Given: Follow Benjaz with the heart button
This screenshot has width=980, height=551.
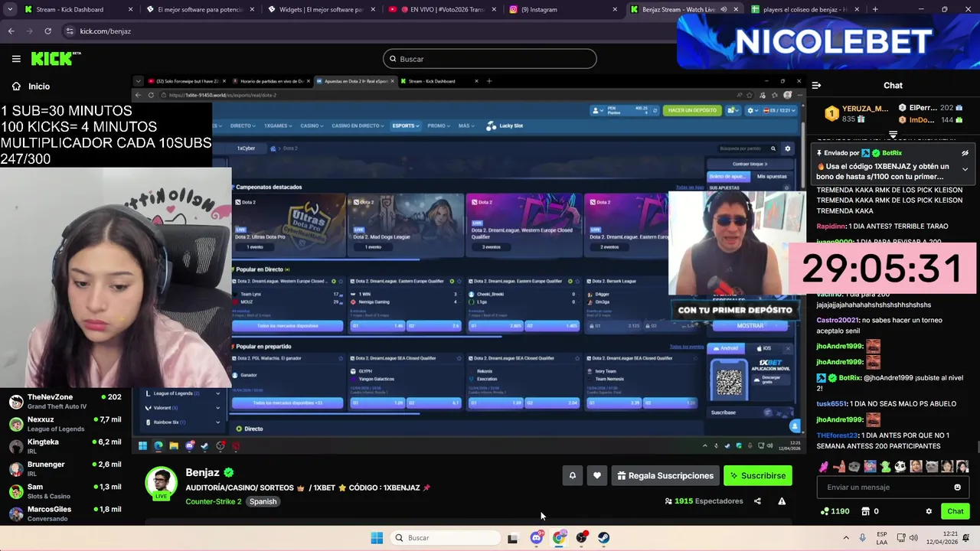Looking at the screenshot, I should pyautogui.click(x=597, y=476).
